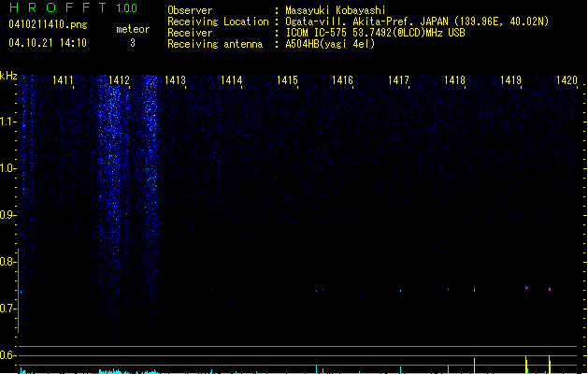Click the 0.9 kHz frequency axis label
This screenshot has width=588, height=374.
(x=7, y=215)
